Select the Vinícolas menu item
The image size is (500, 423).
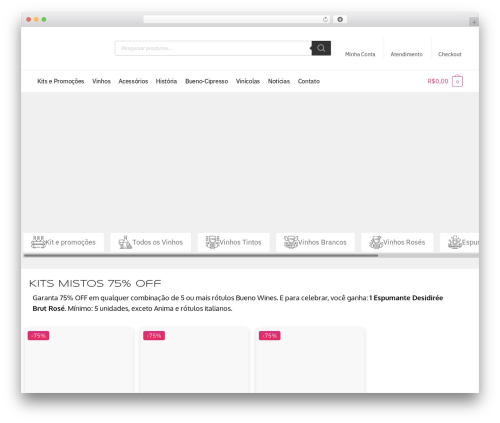[248, 81]
